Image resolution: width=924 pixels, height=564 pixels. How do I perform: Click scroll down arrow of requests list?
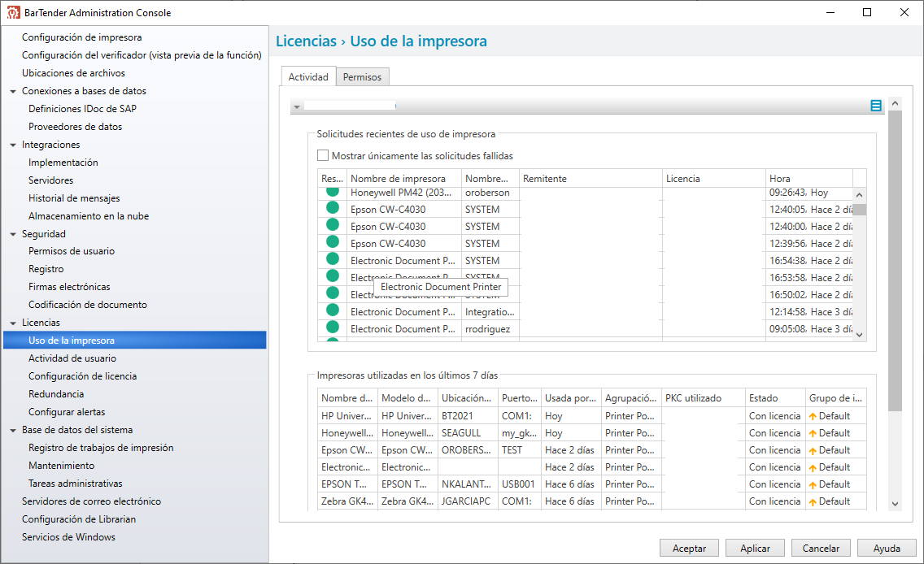click(x=859, y=334)
